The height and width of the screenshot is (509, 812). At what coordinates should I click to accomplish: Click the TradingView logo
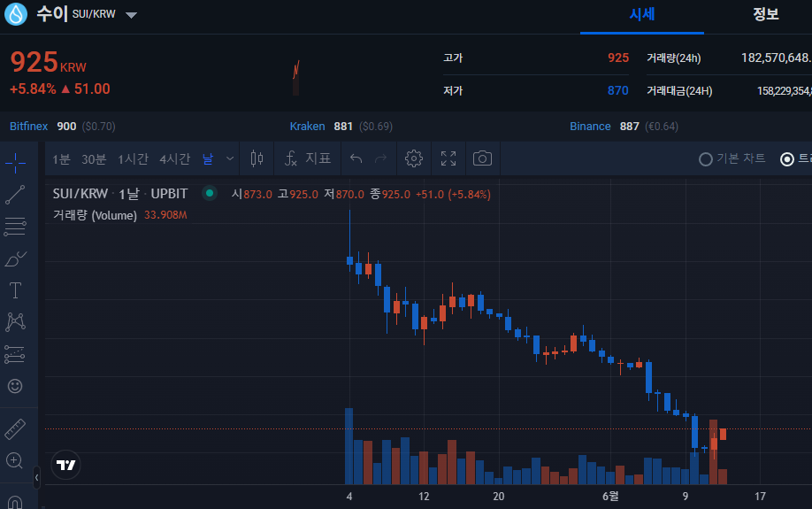coord(65,465)
